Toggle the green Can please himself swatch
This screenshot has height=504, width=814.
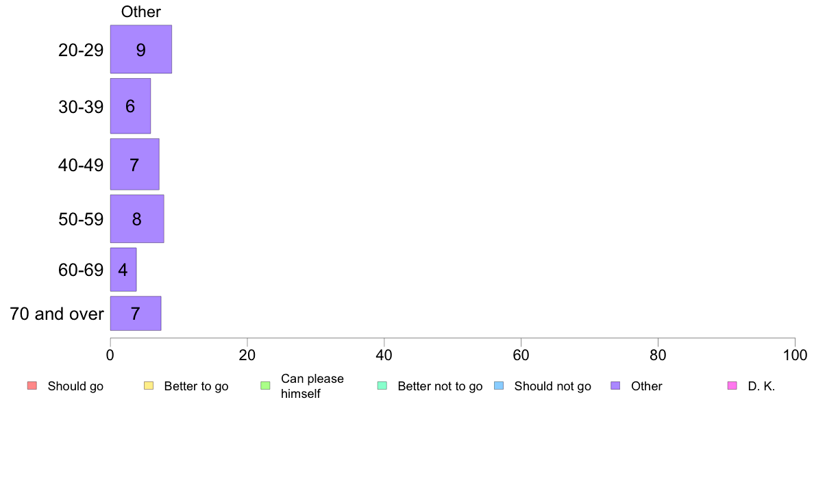tap(266, 386)
